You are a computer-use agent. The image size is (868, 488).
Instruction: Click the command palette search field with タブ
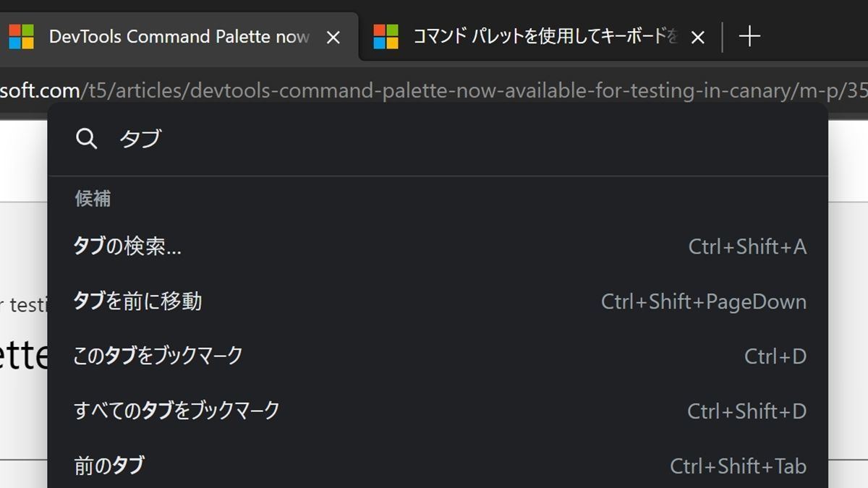[x=463, y=139]
